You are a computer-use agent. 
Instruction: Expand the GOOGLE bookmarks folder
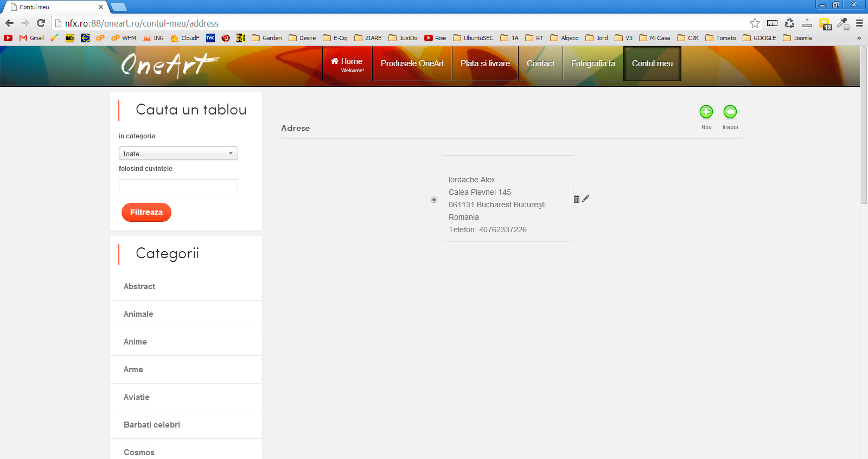[x=759, y=38]
